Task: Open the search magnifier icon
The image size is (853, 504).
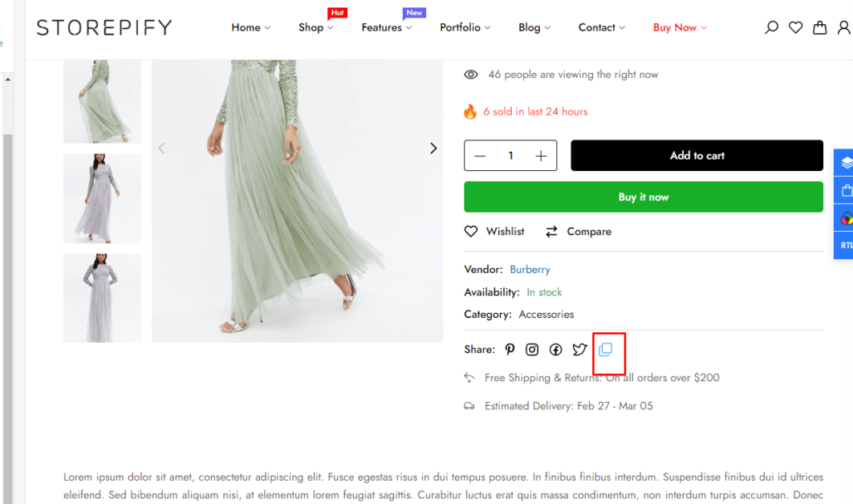Action: pos(771,27)
